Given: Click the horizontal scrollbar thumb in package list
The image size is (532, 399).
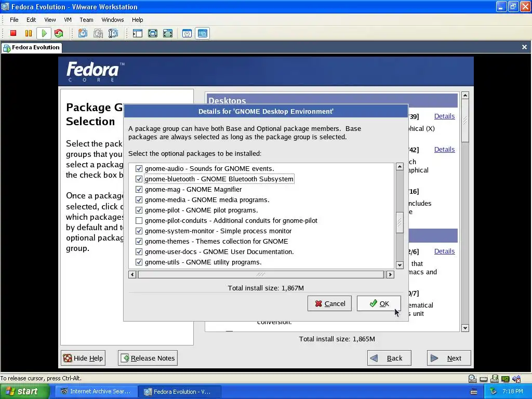Looking at the screenshot, I should click(x=261, y=274).
